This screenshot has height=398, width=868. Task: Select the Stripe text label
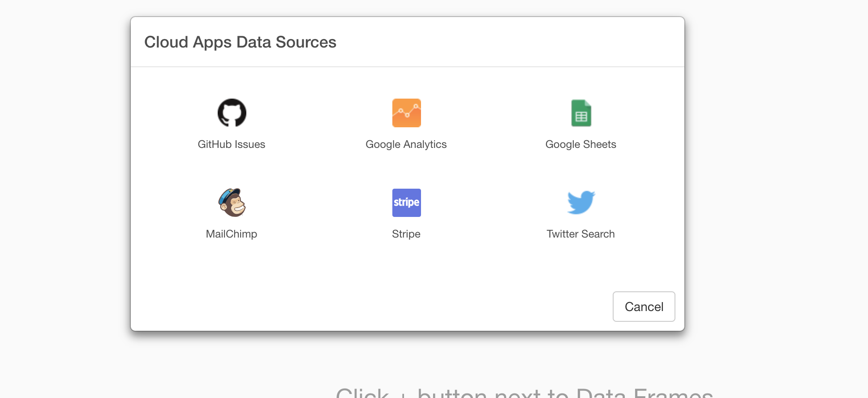pyautogui.click(x=406, y=234)
